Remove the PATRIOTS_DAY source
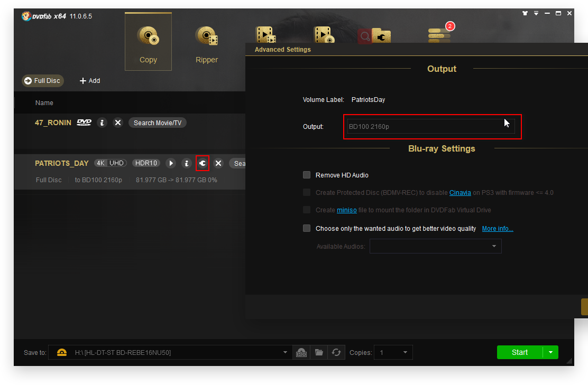This screenshot has width=588, height=385. pos(218,163)
